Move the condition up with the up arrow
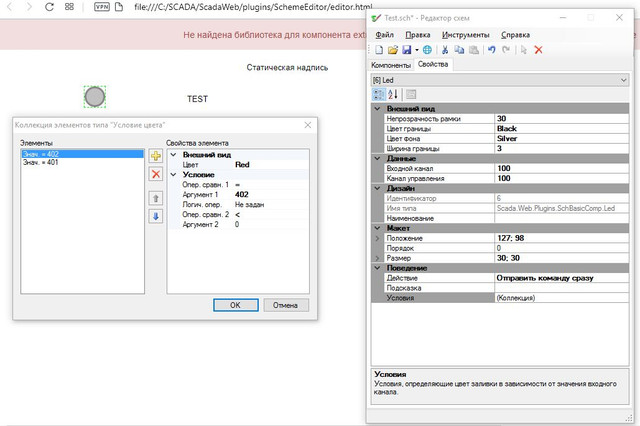The height and width of the screenshot is (426, 640). pos(156,198)
